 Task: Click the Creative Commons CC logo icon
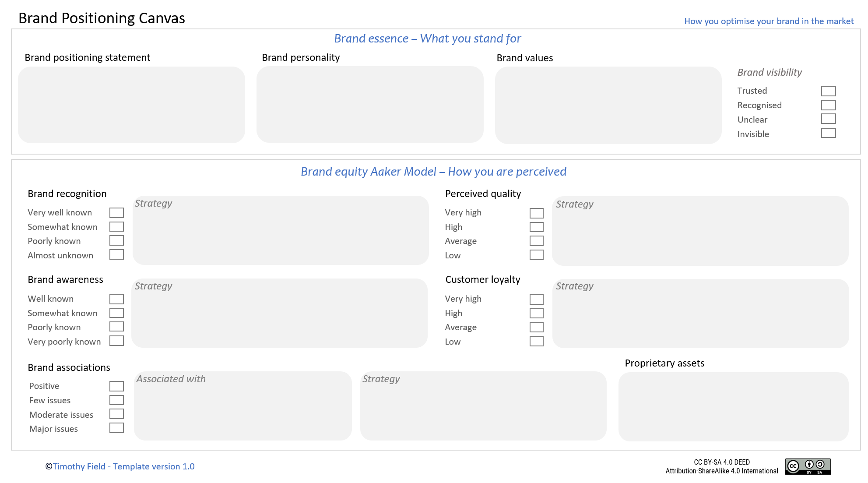(794, 466)
